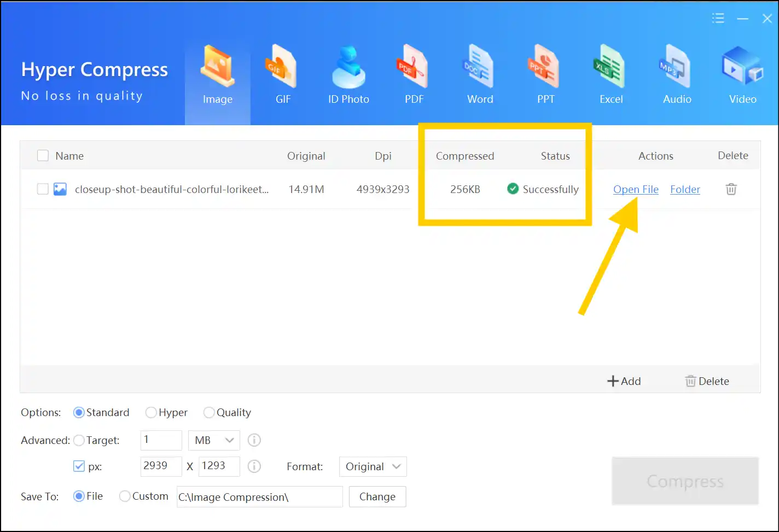Click the Compressed column header
This screenshot has width=779, height=532.
coord(465,156)
